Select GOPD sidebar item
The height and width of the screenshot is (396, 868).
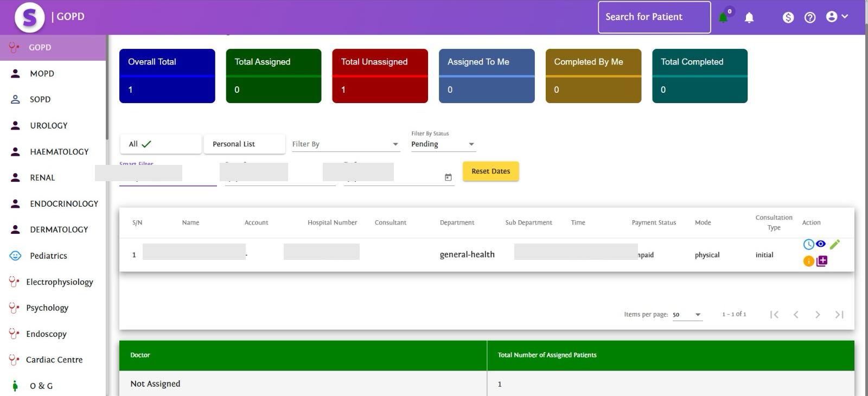[x=53, y=48]
